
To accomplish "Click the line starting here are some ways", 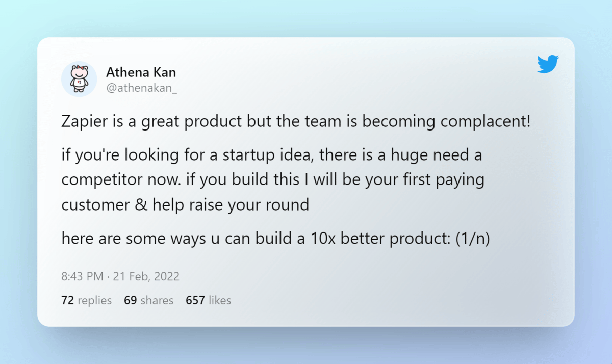I will [x=275, y=239].
